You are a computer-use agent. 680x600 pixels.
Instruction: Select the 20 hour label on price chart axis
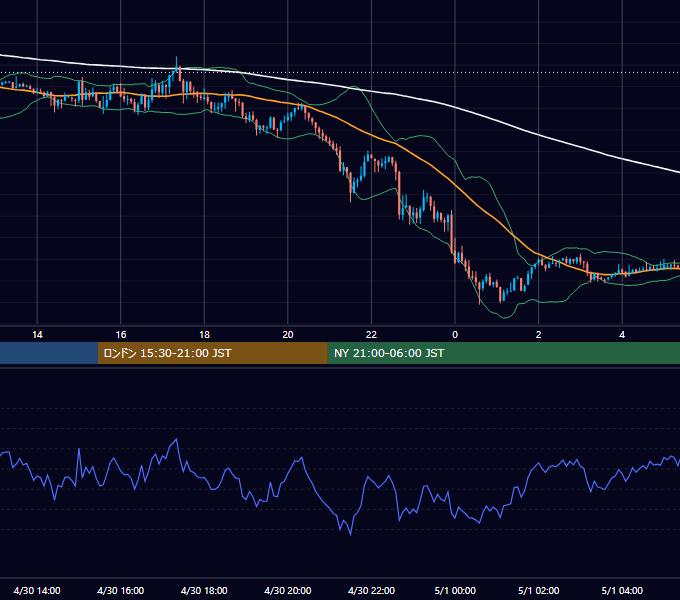click(288, 335)
